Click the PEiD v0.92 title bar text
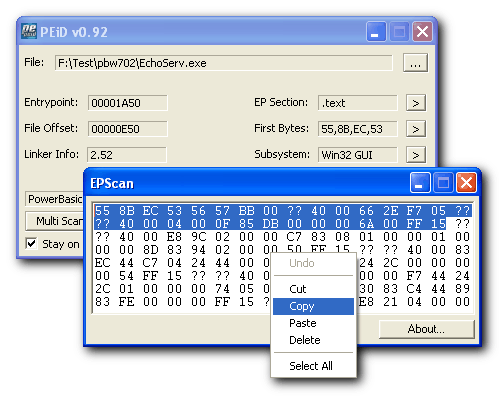The image size is (499, 400). [74, 32]
